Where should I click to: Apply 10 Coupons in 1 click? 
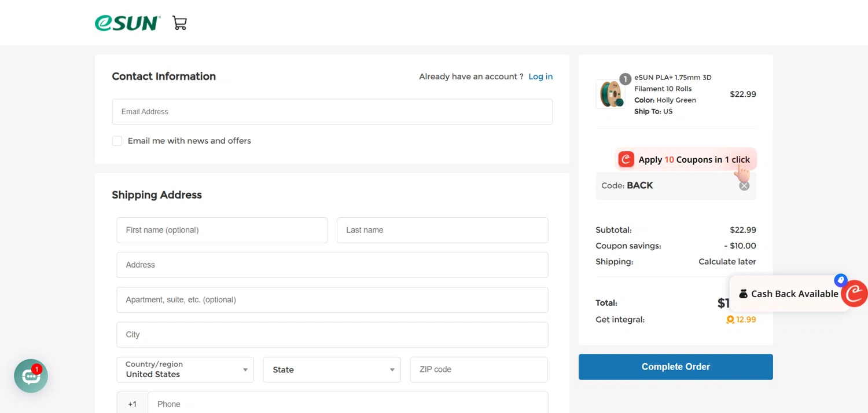686,159
